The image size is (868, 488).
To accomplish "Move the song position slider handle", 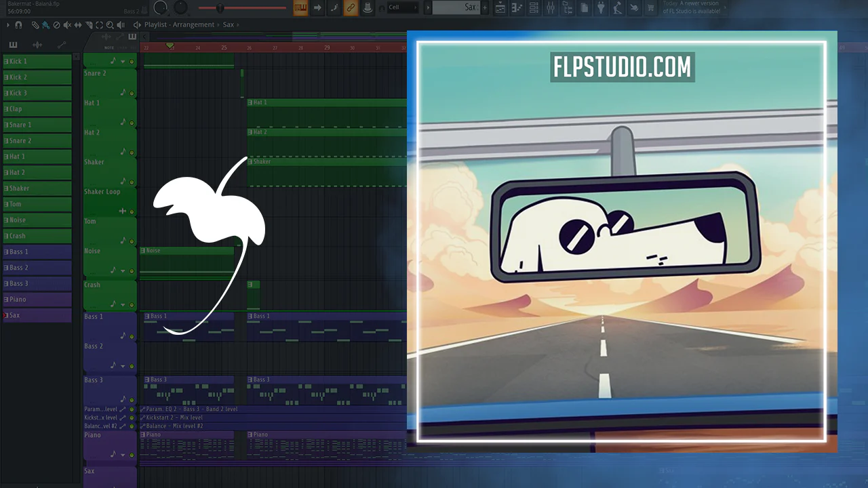I will [220, 8].
